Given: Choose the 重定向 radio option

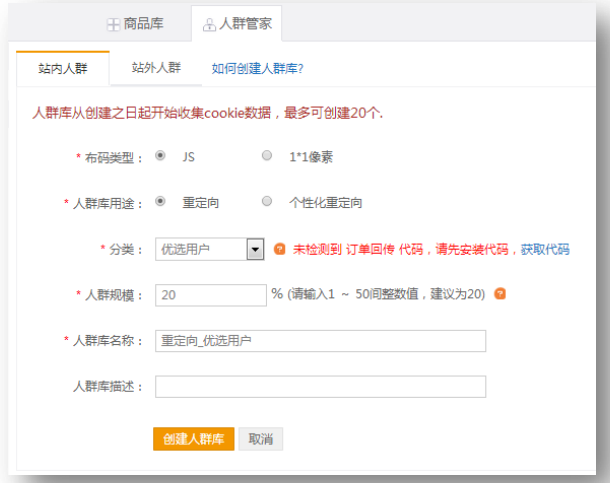Looking at the screenshot, I should click(161, 202).
